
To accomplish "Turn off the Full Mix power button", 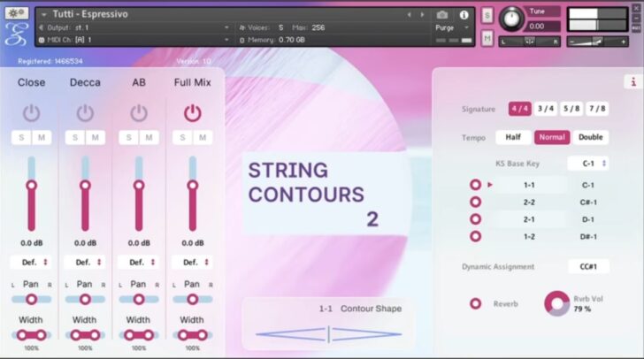I will click(x=192, y=113).
